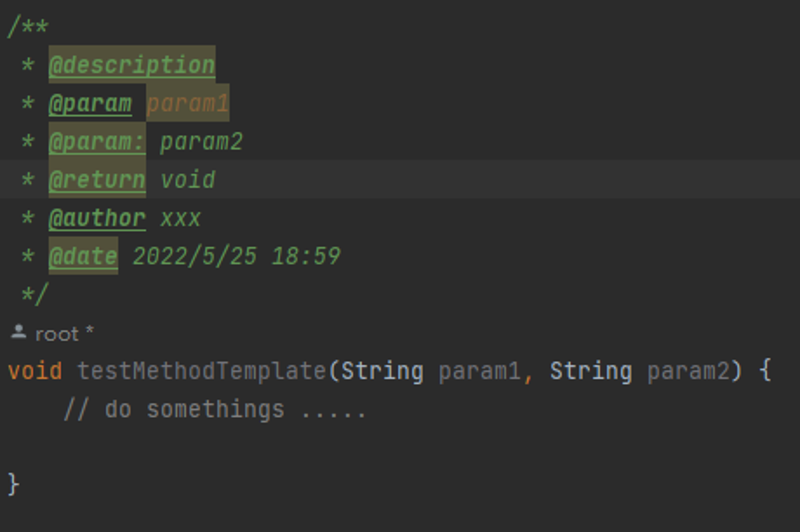
Task: Click the void keyword in method signature
Action: pyautogui.click(x=35, y=371)
